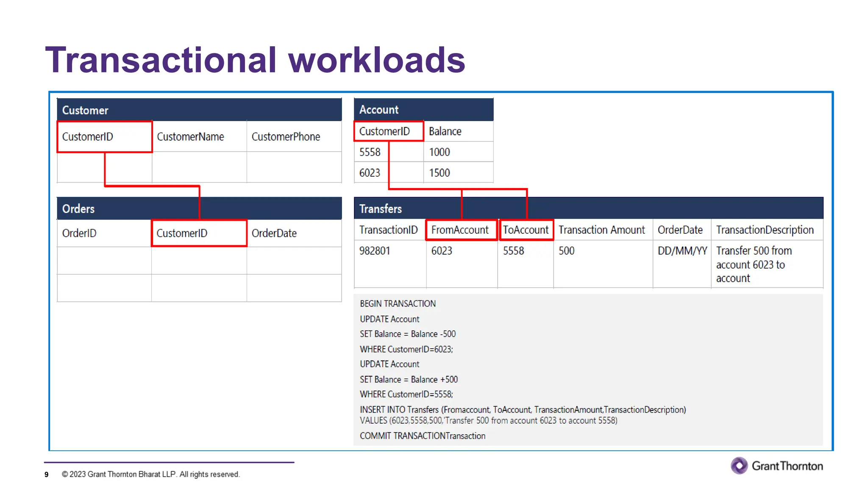
Task: Click the BEGIN TRANSACTION code line
Action: (x=398, y=304)
